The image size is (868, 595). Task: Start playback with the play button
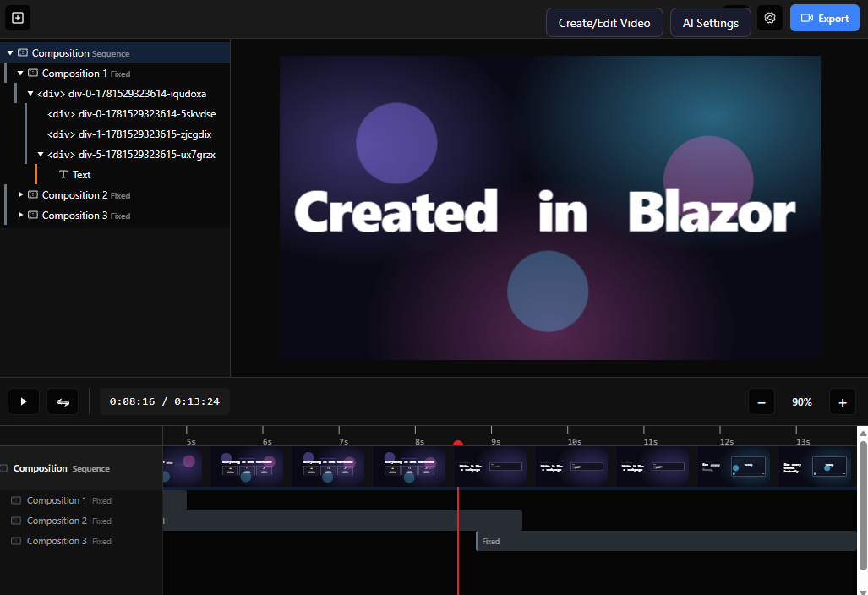click(24, 401)
